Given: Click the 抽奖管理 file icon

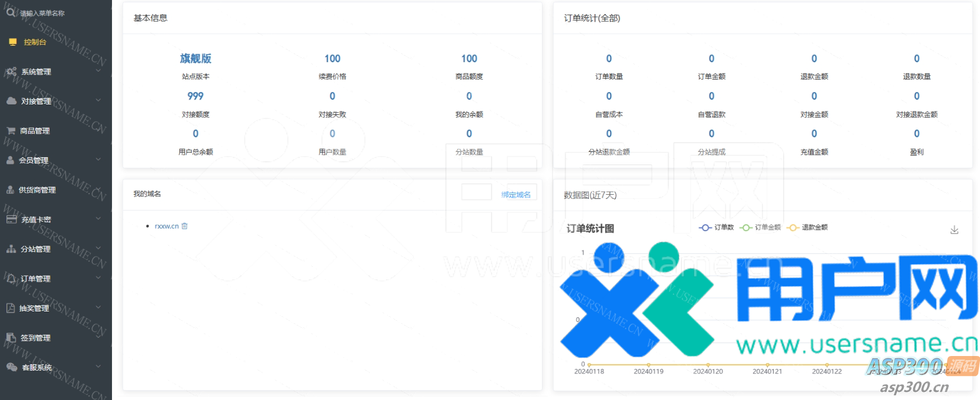Looking at the screenshot, I should pyautogui.click(x=11, y=308).
